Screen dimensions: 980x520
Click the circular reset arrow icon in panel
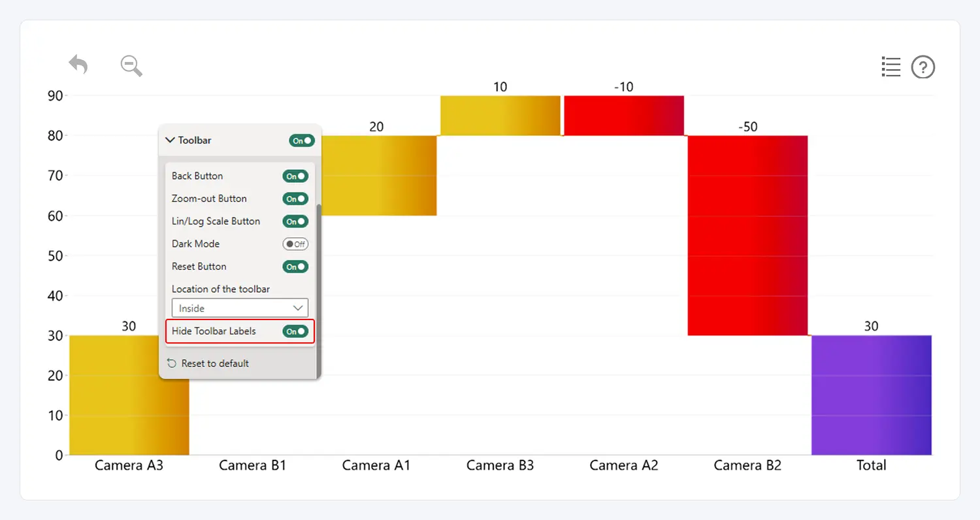point(171,363)
